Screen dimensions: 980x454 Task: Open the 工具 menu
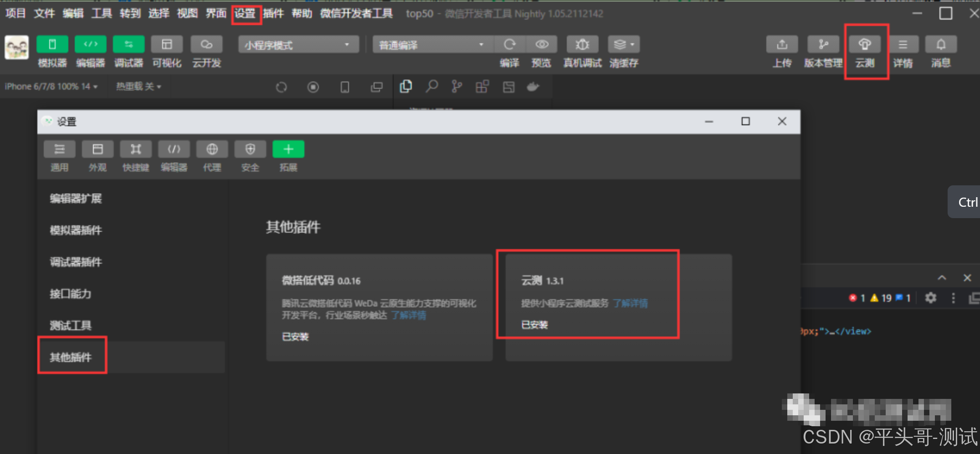pos(102,13)
